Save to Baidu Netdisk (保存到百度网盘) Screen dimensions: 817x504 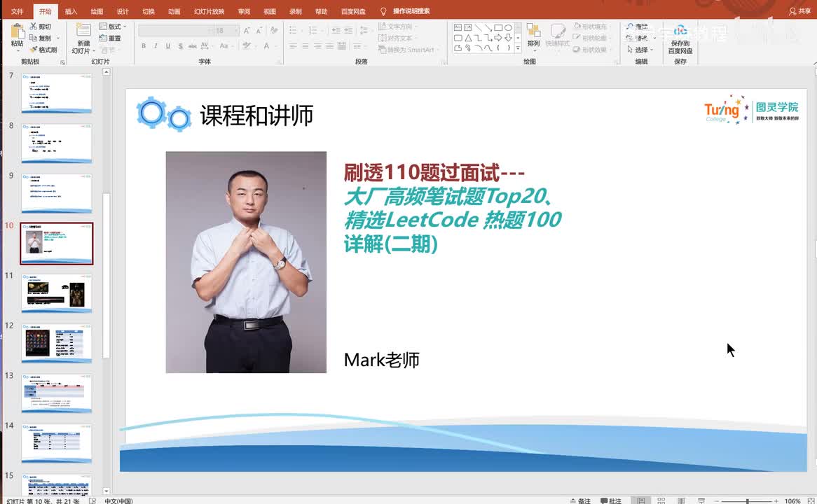pyautogui.click(x=680, y=39)
